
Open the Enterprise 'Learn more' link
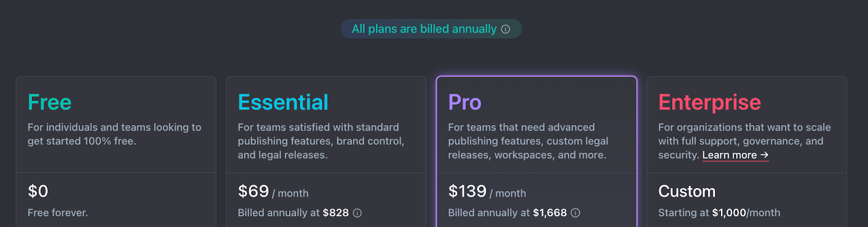pos(736,155)
